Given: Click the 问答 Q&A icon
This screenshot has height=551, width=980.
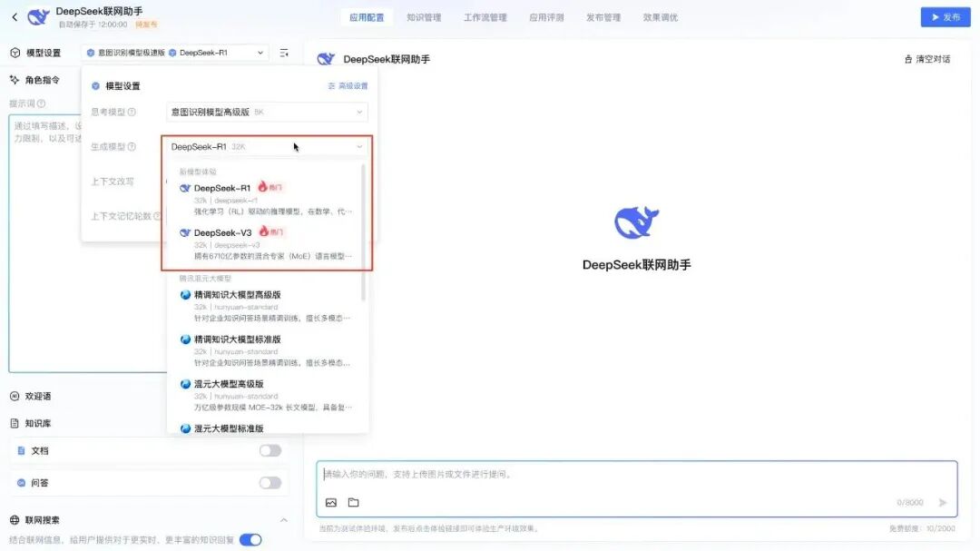Looking at the screenshot, I should coord(21,483).
